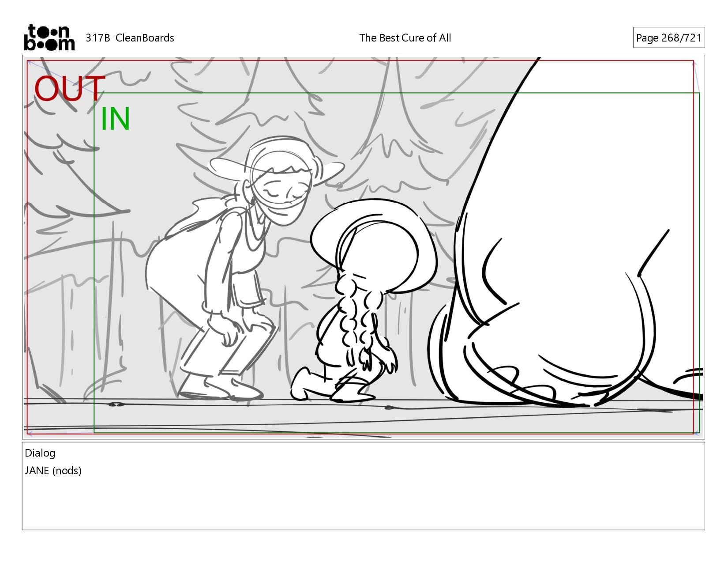Click the red 'OUT' camera label

point(70,89)
